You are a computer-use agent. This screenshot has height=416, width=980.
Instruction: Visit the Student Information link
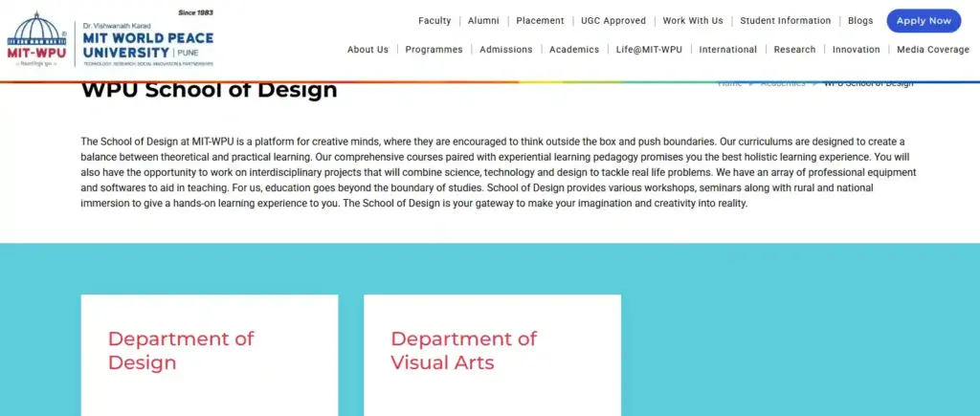[785, 21]
